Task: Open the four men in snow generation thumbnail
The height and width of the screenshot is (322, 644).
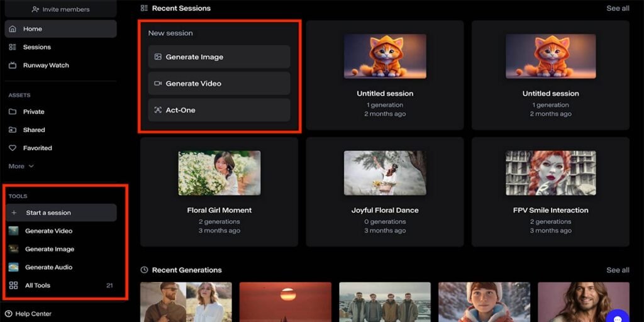Action: 385,302
